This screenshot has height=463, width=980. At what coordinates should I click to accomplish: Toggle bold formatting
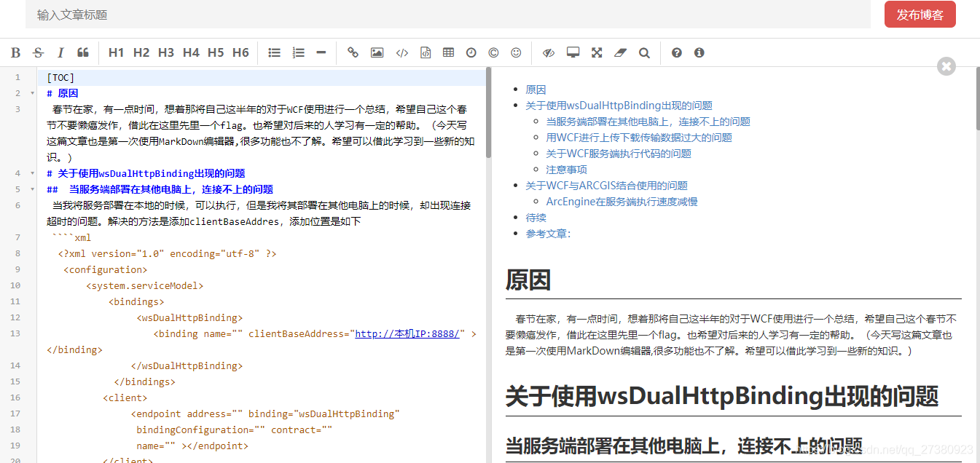pyautogui.click(x=16, y=52)
